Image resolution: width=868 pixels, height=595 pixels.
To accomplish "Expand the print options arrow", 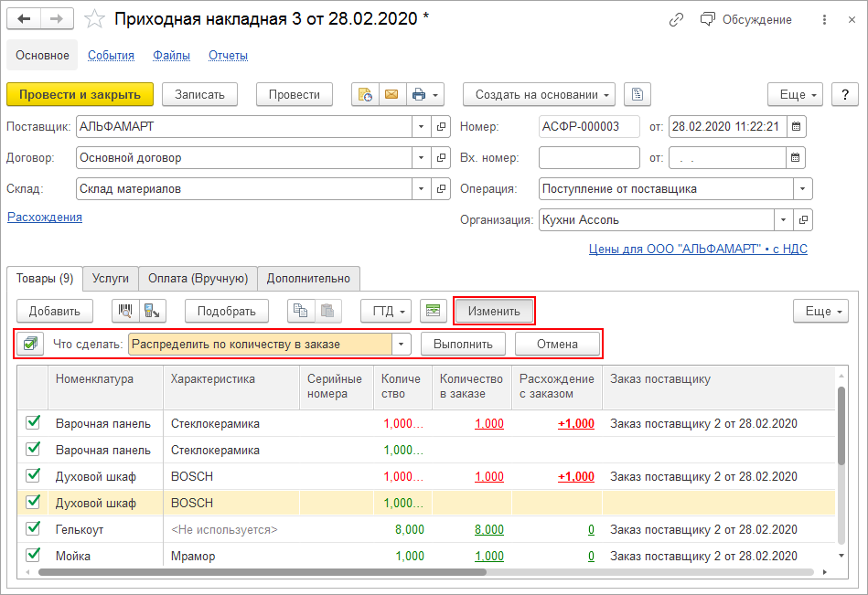I will pos(435,95).
